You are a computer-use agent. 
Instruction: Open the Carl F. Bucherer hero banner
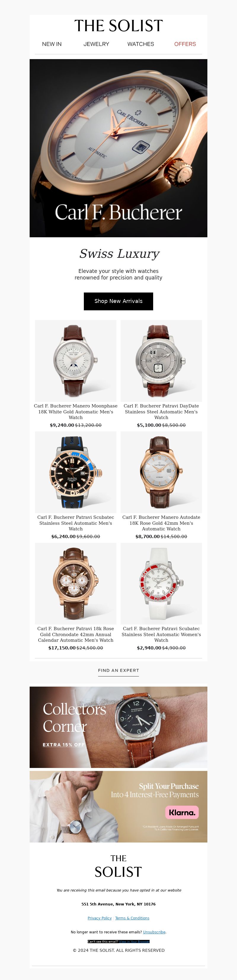(118, 148)
